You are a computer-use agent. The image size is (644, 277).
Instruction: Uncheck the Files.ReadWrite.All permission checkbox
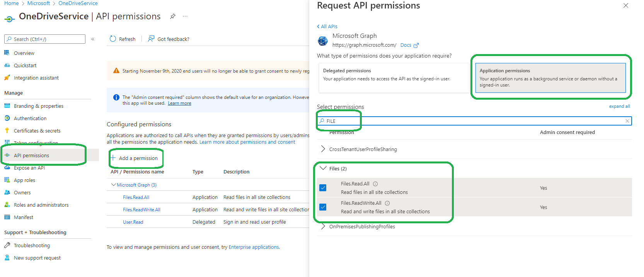pos(323,207)
